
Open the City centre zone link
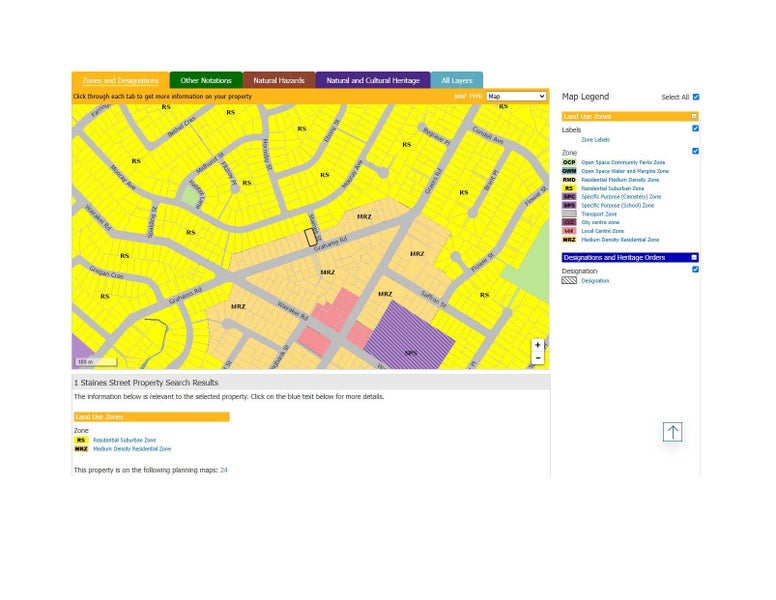click(600, 222)
